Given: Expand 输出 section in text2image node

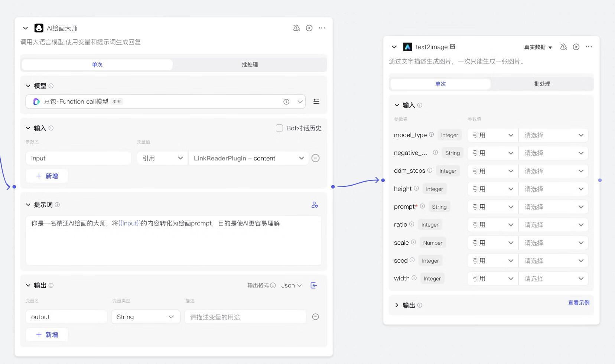Looking at the screenshot, I should pos(397,305).
